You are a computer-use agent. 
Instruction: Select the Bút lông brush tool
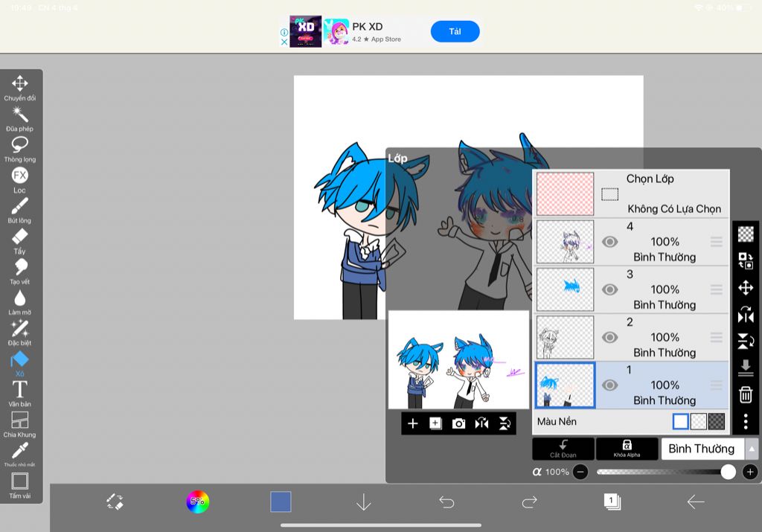click(20, 211)
